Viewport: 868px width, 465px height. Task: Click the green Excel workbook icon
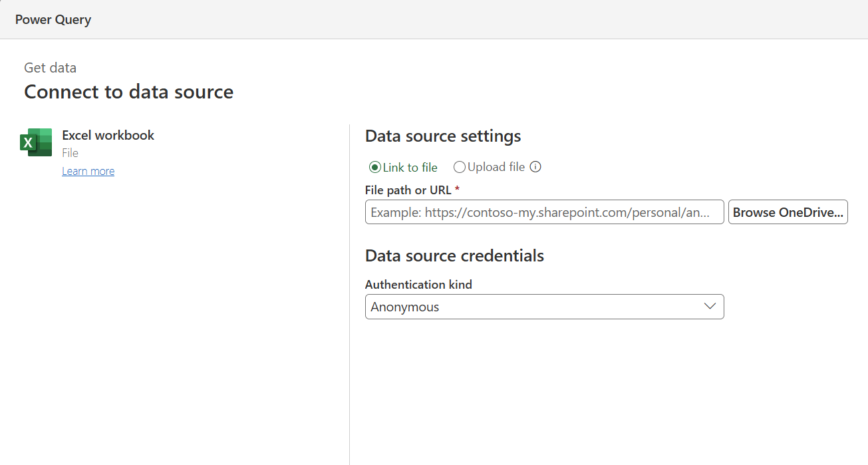coord(36,142)
